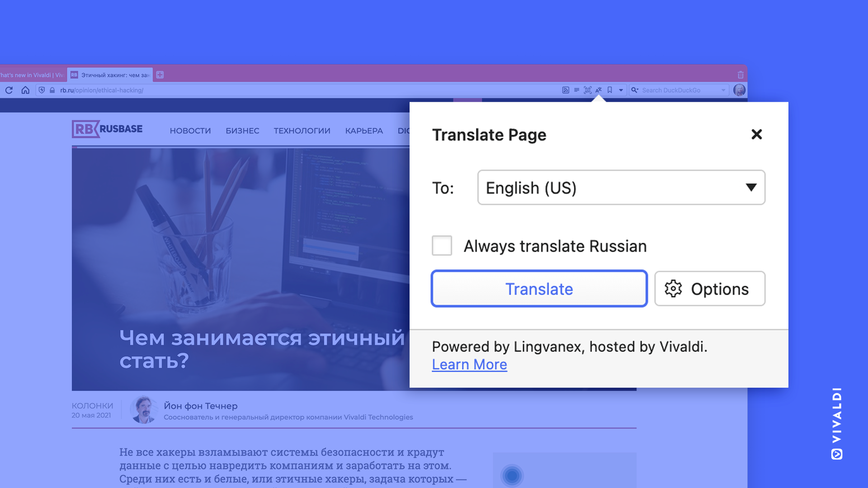Click the bookmark icon in address bar
Viewport: 868px width, 488px height.
609,89
